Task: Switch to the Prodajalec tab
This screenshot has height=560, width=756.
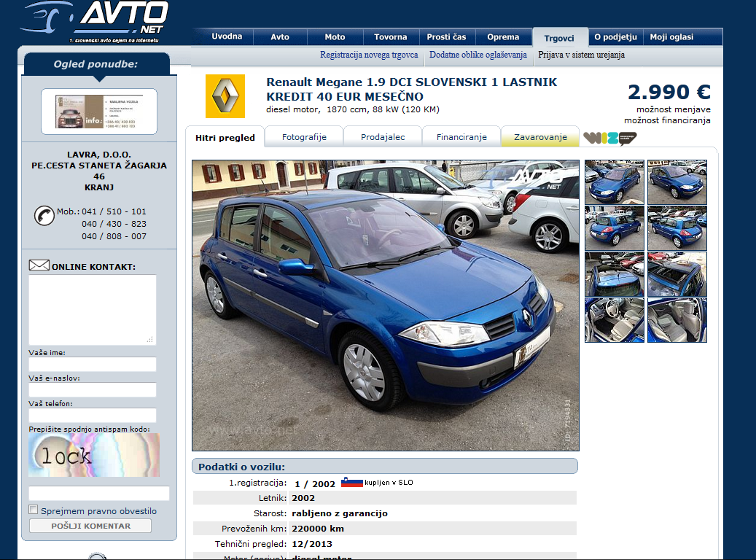Action: tap(383, 137)
